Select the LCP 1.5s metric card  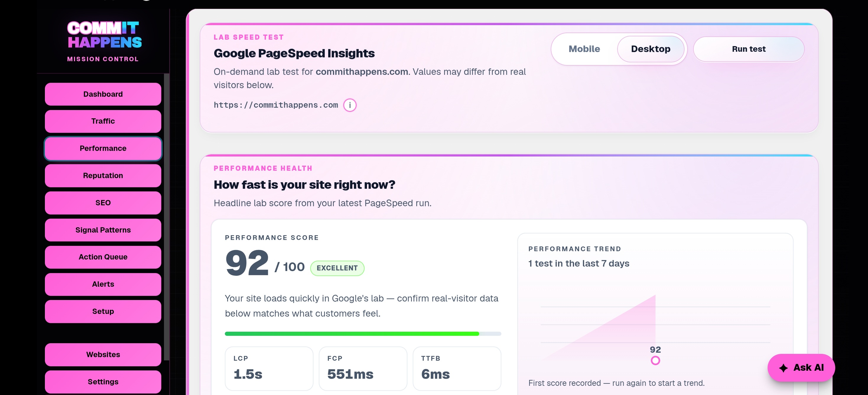coord(269,369)
